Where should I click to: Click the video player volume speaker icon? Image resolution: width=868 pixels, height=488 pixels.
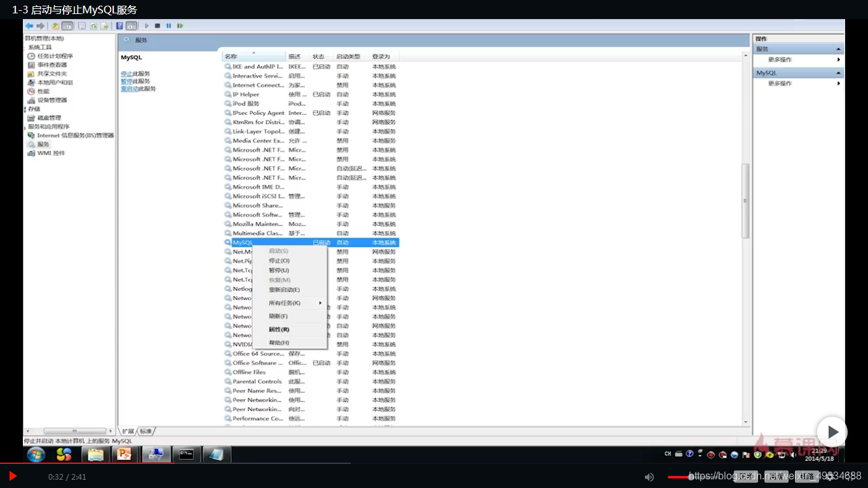pos(649,477)
